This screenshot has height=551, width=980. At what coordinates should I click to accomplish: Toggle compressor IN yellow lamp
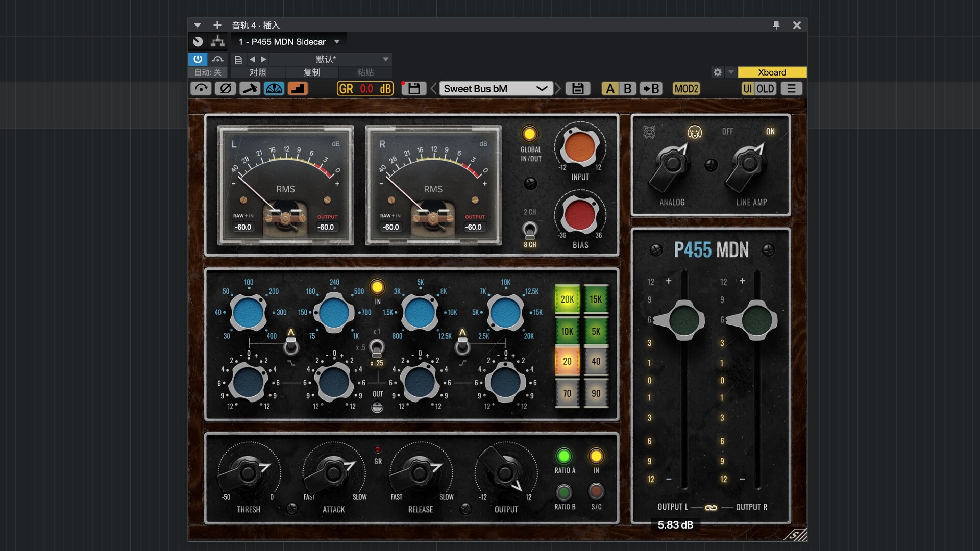tap(596, 456)
